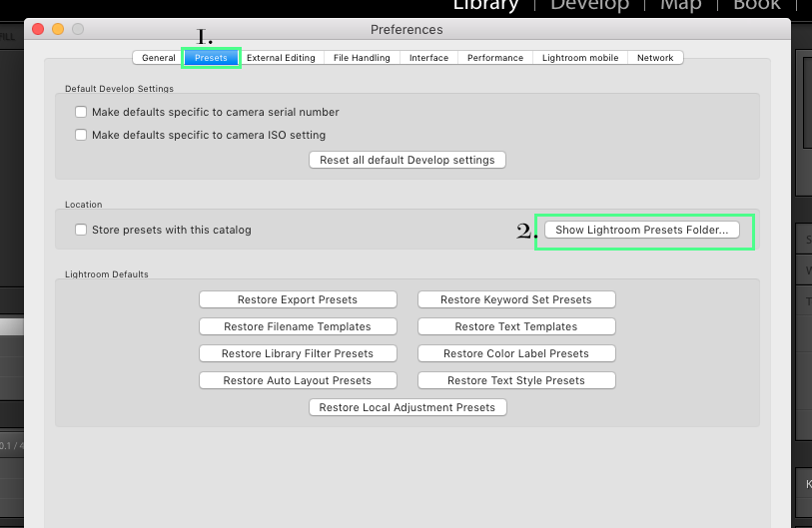Viewport: 812px width, 528px height.
Task: Open the General preferences tab
Action: pos(159,58)
